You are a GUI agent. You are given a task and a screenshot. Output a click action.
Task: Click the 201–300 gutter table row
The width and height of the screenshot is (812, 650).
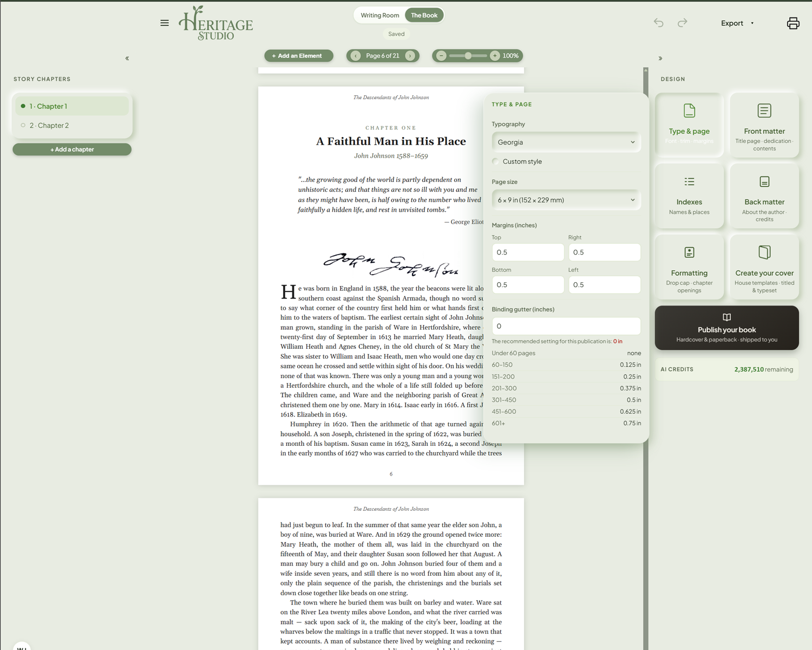(566, 388)
